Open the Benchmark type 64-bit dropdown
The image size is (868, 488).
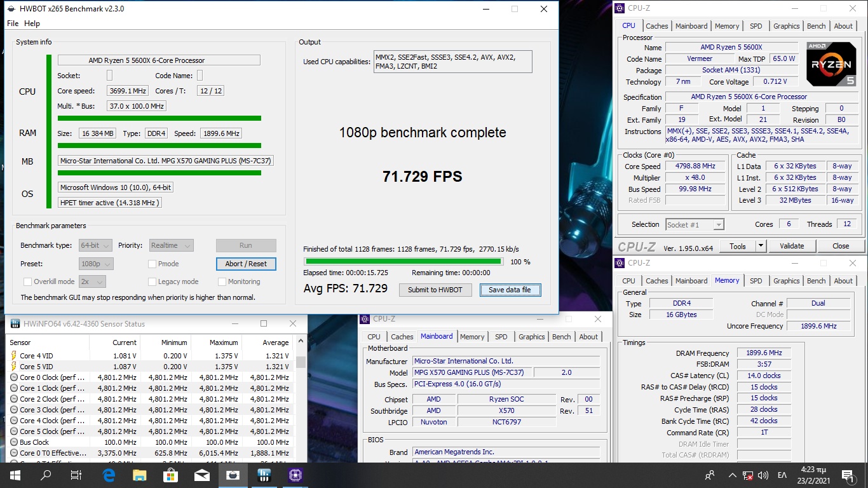click(95, 245)
